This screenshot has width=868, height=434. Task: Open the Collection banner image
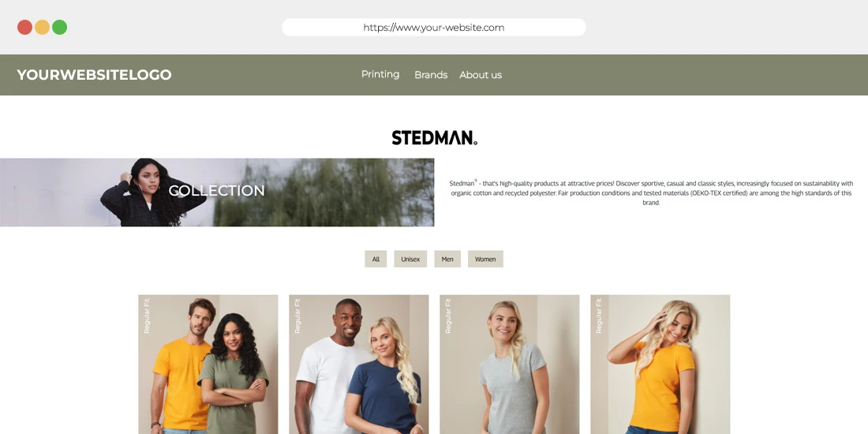pos(217,193)
